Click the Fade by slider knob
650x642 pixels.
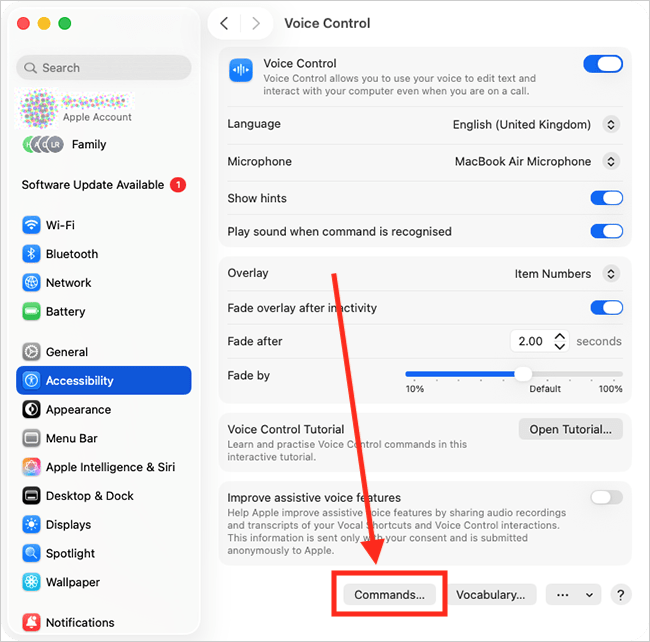[x=523, y=374]
